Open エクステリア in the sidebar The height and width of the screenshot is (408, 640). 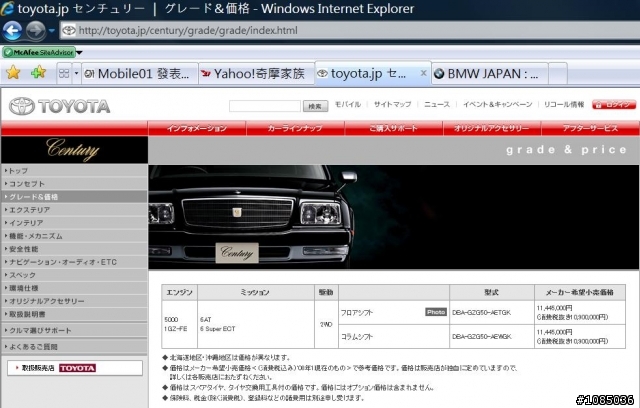74,210
